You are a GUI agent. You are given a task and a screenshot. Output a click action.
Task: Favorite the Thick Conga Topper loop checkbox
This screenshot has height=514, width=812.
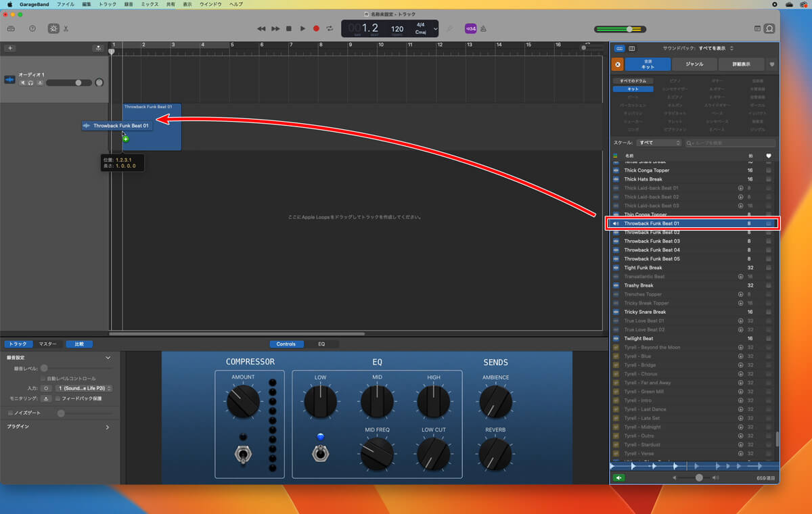pyautogui.click(x=769, y=170)
